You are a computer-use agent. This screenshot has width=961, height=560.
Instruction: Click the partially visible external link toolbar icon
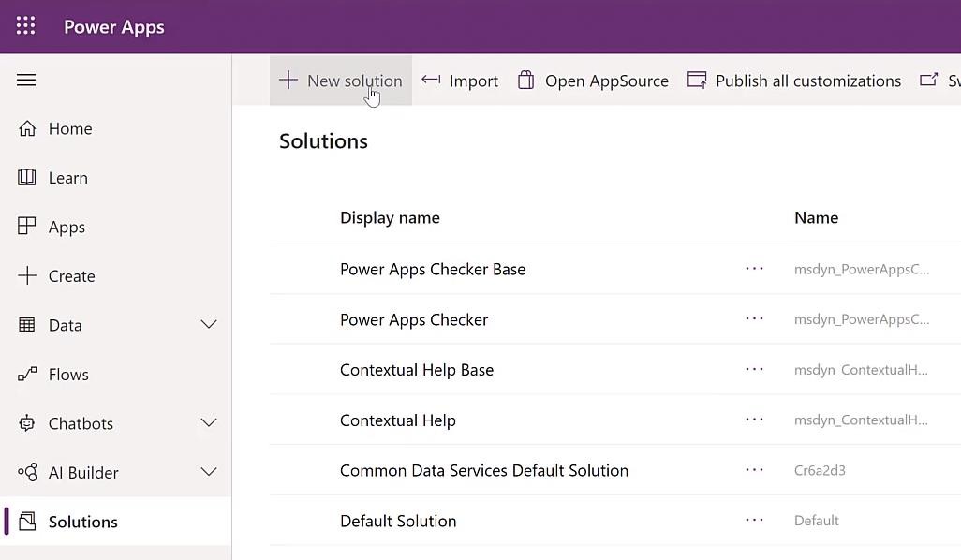(x=928, y=80)
